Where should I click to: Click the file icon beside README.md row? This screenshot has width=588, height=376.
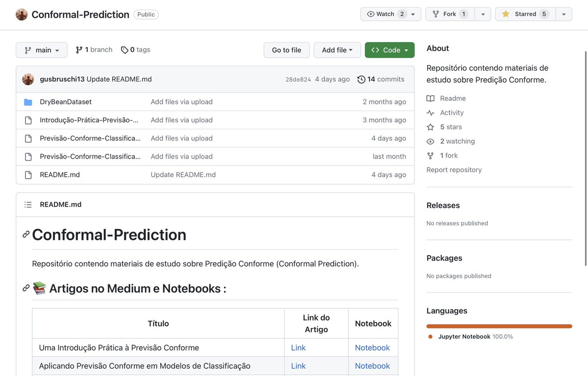point(28,175)
